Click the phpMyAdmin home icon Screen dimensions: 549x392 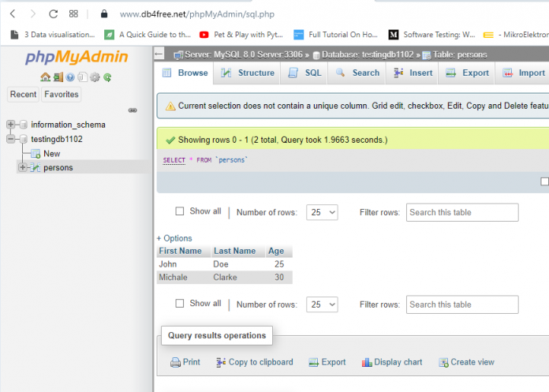coord(45,77)
